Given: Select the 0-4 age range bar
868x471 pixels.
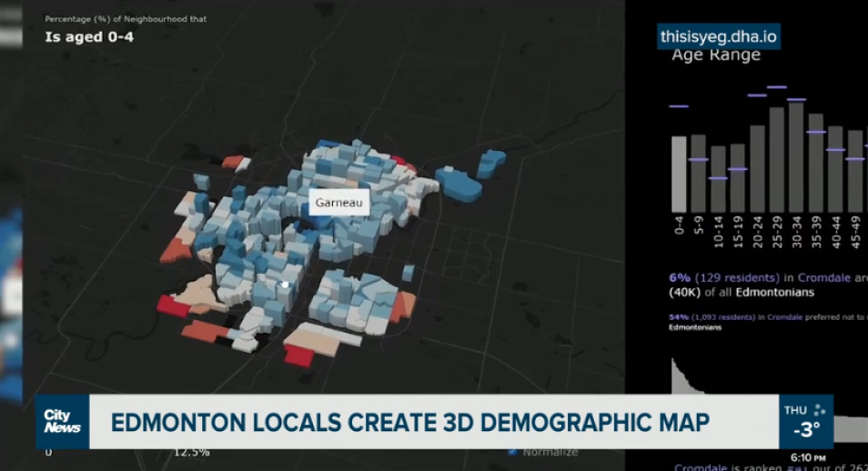Looking at the screenshot, I should pos(679,175).
